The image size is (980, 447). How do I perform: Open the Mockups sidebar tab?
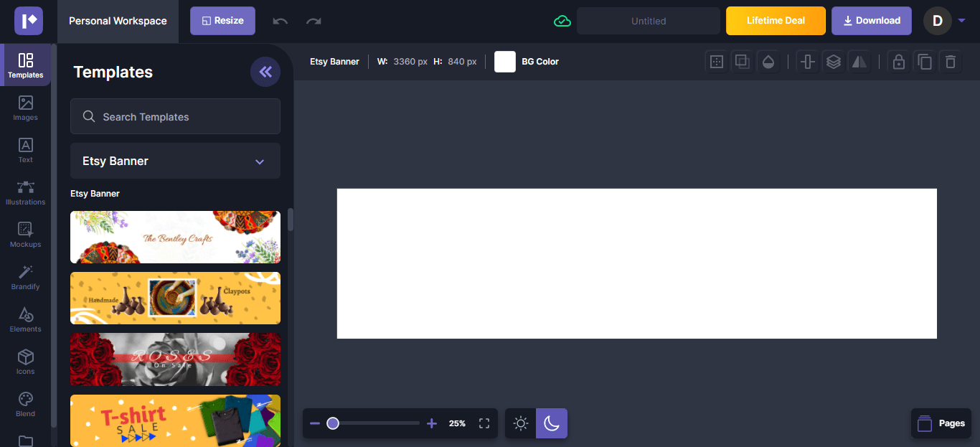[26, 235]
